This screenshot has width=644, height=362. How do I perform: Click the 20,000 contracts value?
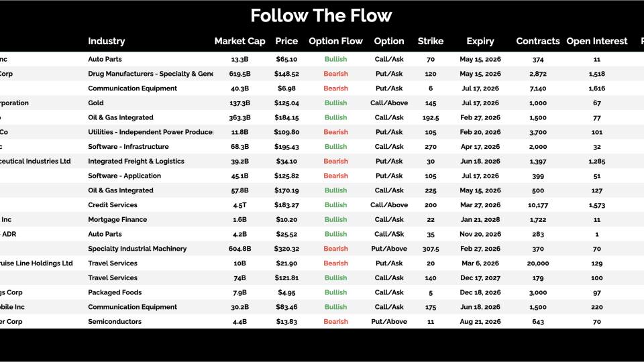[538, 263]
